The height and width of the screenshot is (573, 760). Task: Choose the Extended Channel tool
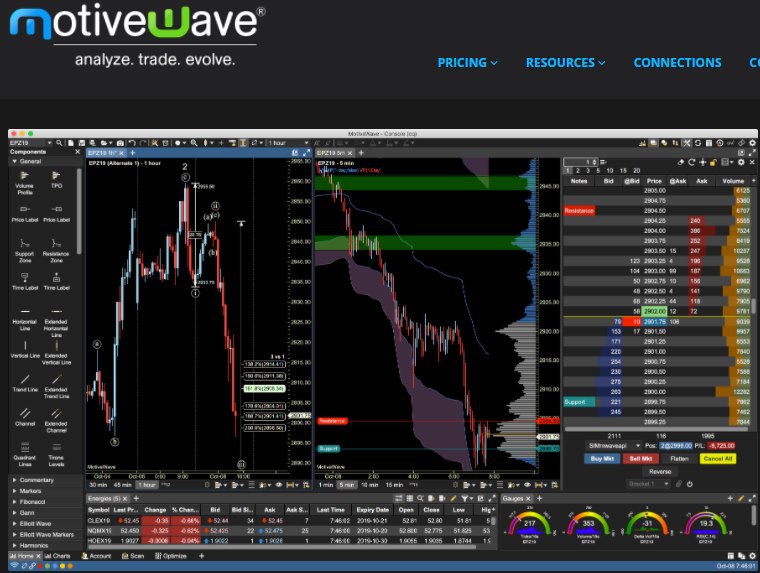(x=56, y=420)
